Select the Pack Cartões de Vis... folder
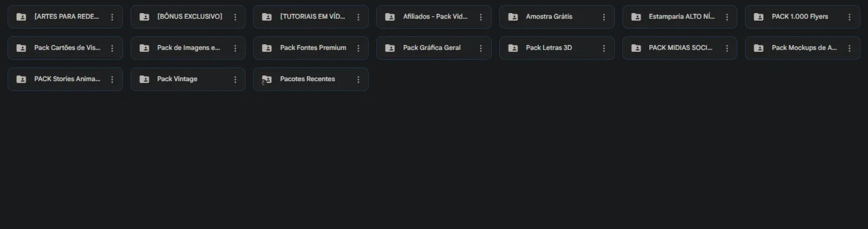Image resolution: width=868 pixels, height=229 pixels. point(65,48)
